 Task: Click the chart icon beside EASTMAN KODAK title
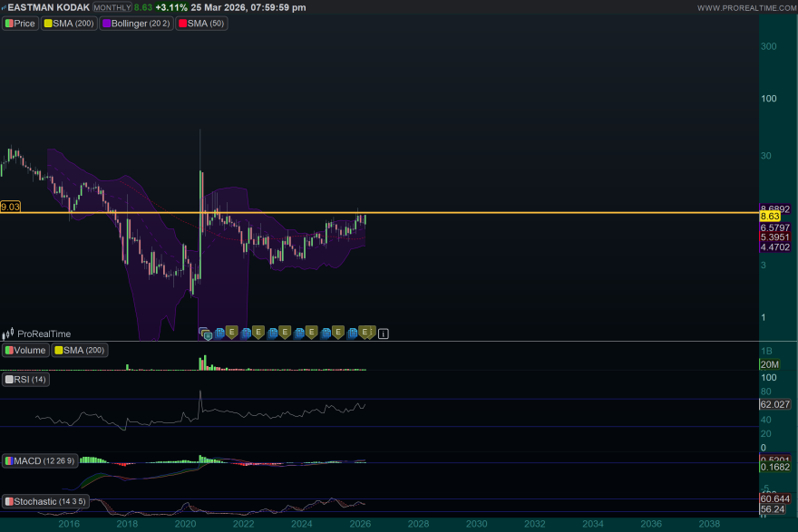(x=5, y=6)
